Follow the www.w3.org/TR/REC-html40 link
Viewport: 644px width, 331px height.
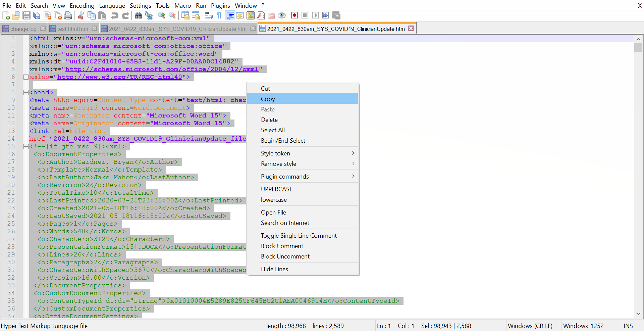point(119,77)
